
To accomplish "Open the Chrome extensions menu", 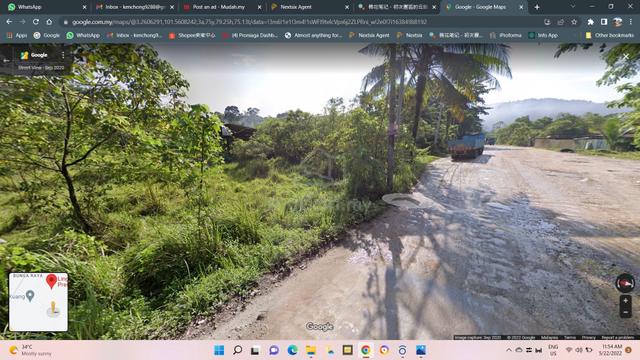I will (x=590, y=22).
